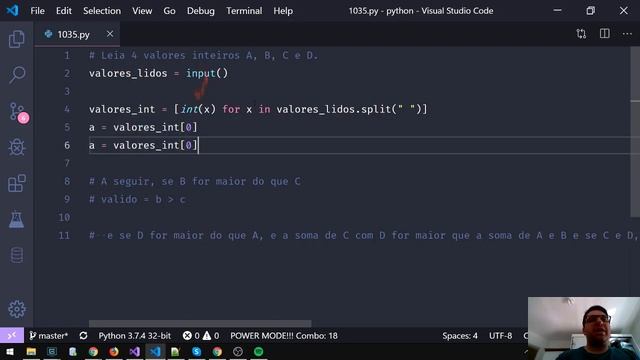Open Skype from the taskbar
Image resolution: width=640 pixels, height=360 pixels.
pyautogui.click(x=196, y=351)
